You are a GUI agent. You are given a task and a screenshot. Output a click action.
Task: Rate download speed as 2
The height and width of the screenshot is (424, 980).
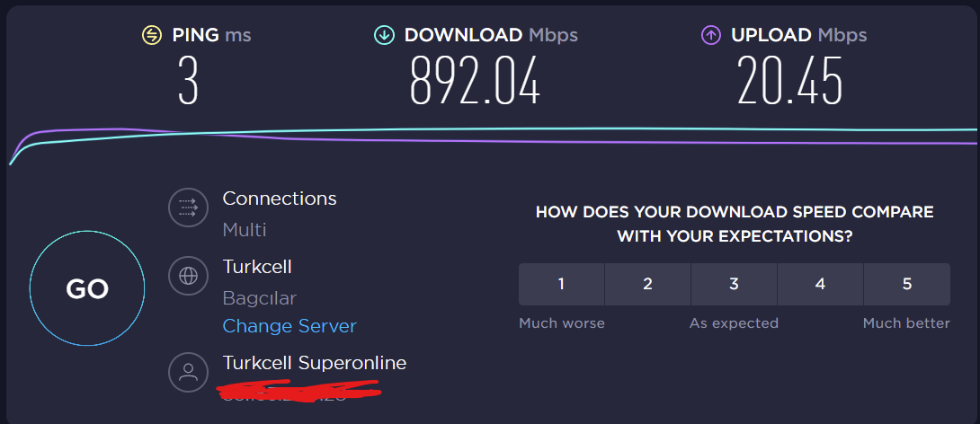coord(647,285)
